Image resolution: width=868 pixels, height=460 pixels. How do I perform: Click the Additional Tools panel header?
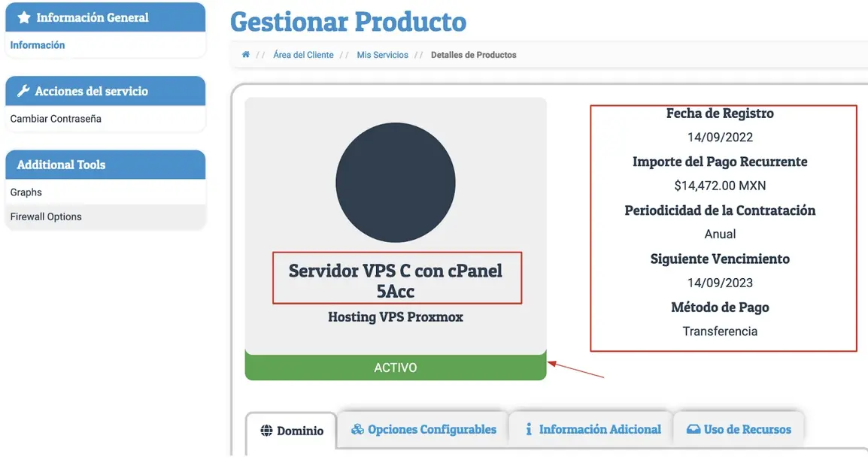105,164
